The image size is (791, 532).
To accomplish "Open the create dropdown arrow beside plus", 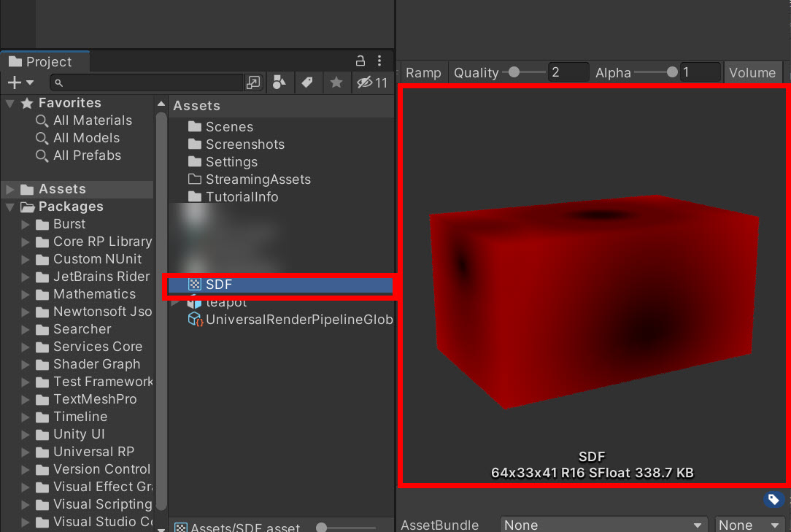I will (30, 82).
